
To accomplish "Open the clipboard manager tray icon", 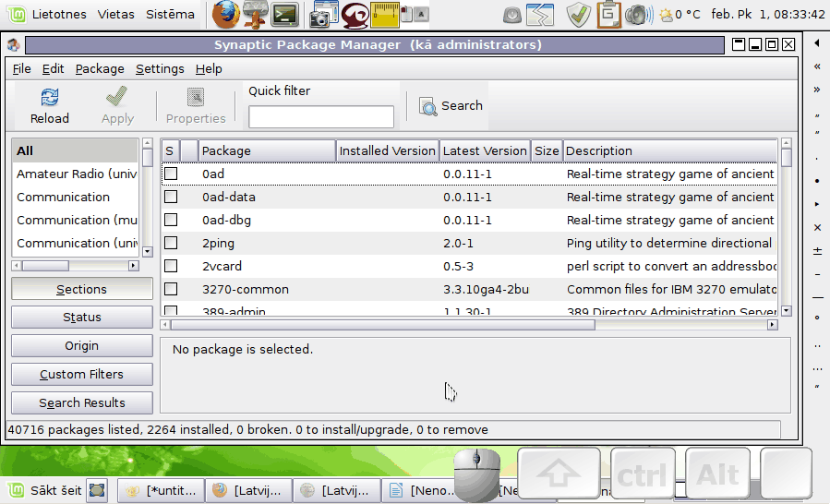I will click(608, 15).
